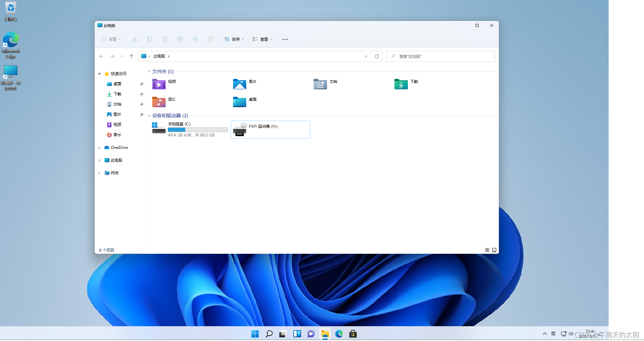Expand the 此电脑 tree node in sidebar
The height and width of the screenshot is (341, 644).
pyautogui.click(x=99, y=160)
